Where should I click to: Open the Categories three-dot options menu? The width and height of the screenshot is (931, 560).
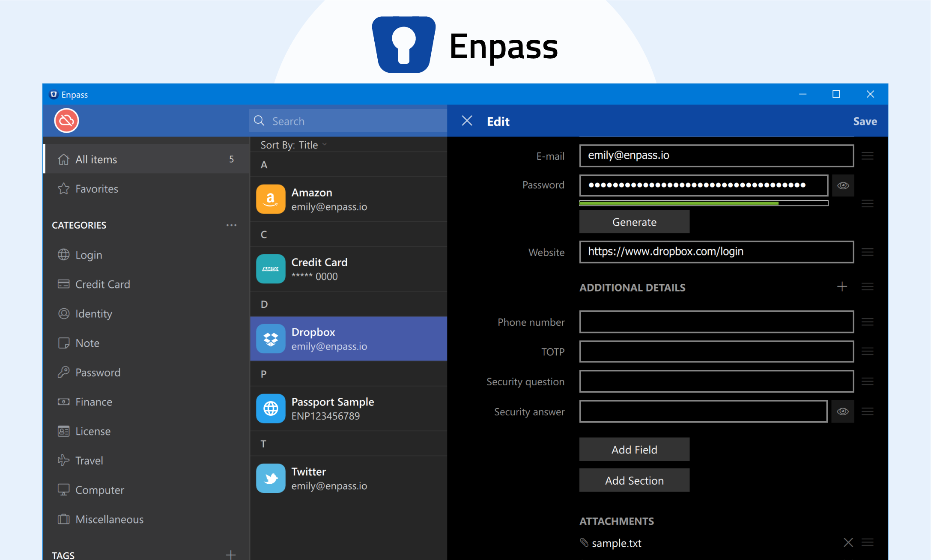point(231,225)
